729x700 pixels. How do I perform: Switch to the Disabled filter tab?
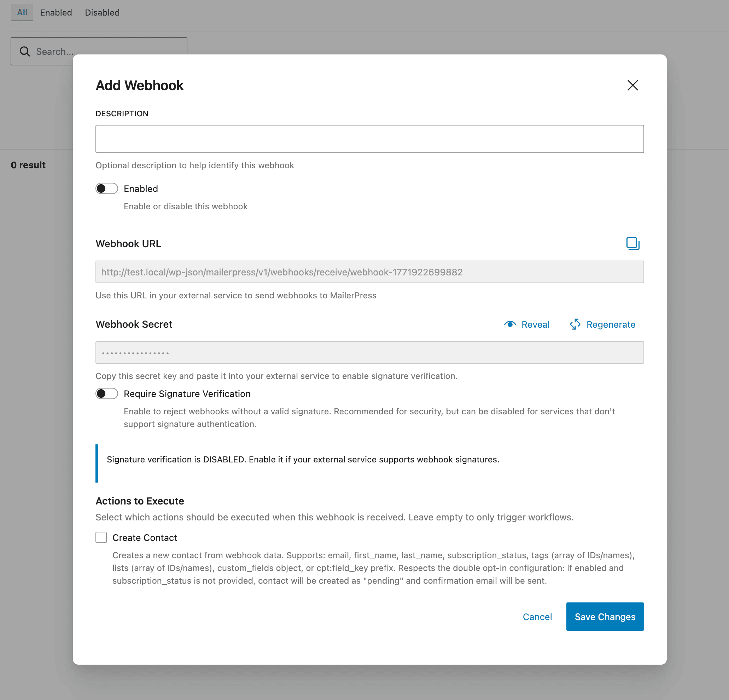pos(102,12)
